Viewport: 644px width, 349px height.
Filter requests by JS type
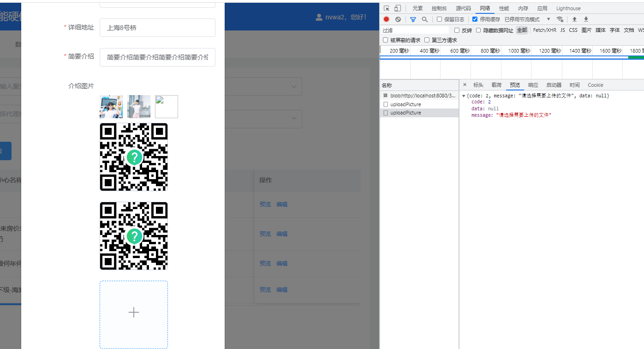coord(562,30)
